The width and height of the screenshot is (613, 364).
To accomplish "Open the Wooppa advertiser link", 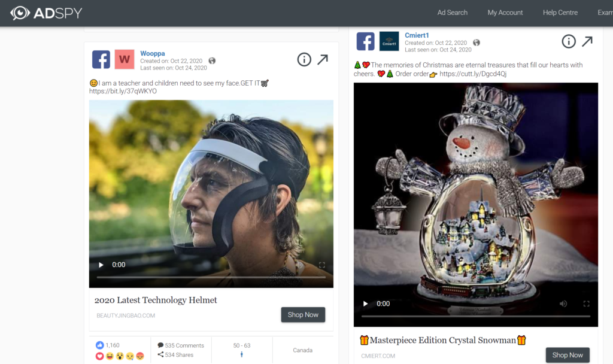I will coord(153,53).
